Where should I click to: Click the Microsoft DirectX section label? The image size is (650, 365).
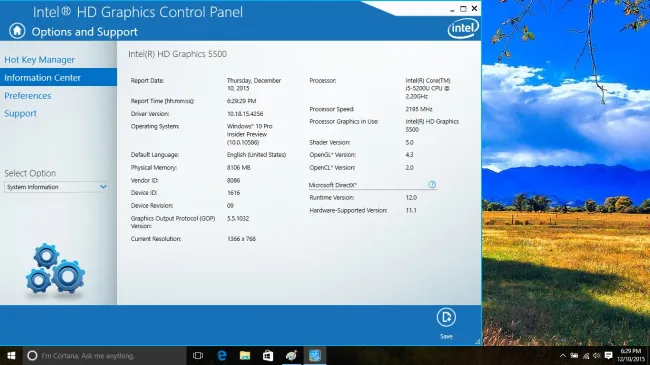[x=332, y=185]
